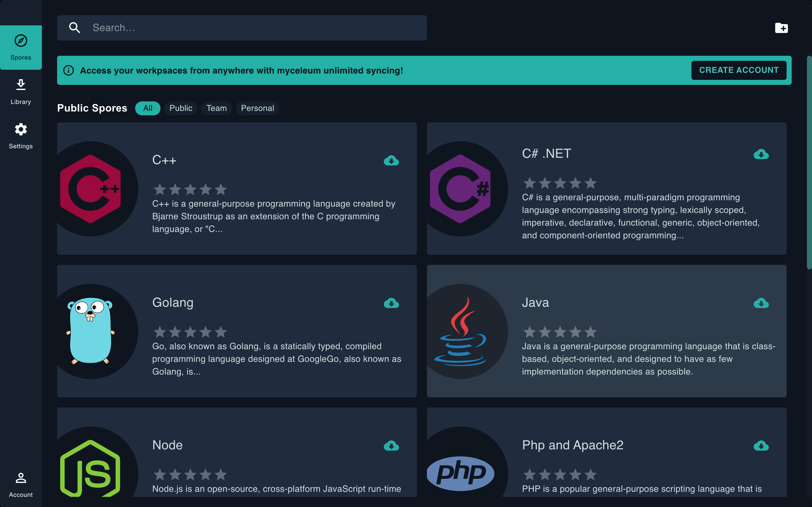Screen dimensions: 812x507
Task: Open the Library section in sidebar
Action: (x=21, y=91)
